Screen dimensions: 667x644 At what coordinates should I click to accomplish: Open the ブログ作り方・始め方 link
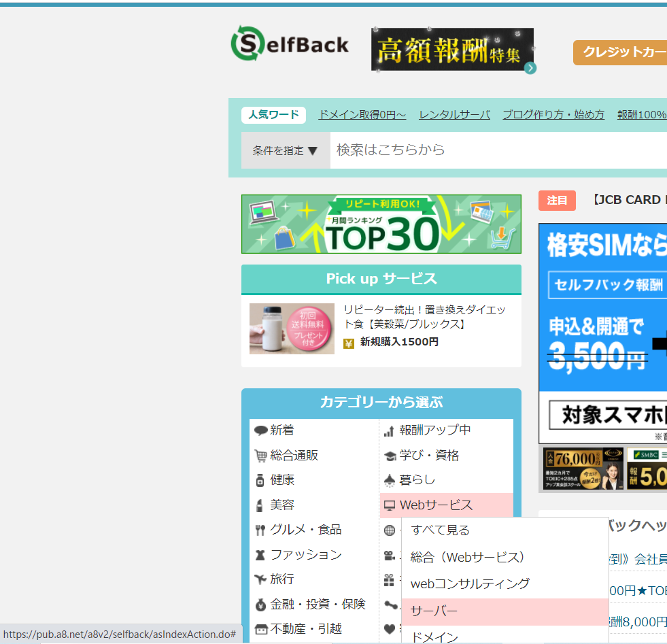[x=553, y=115]
